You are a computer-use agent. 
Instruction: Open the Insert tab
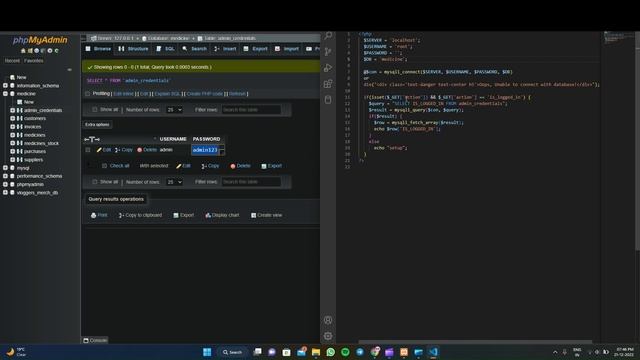point(225,49)
